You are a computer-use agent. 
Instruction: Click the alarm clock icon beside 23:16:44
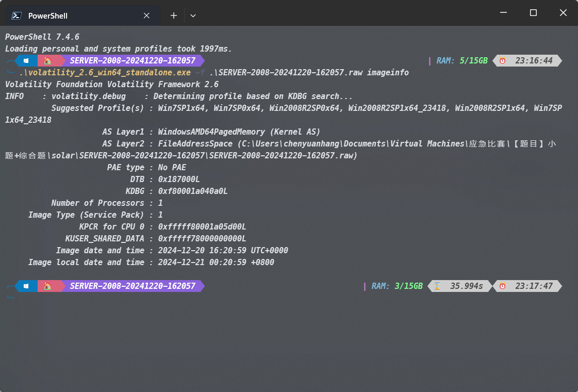[502, 60]
